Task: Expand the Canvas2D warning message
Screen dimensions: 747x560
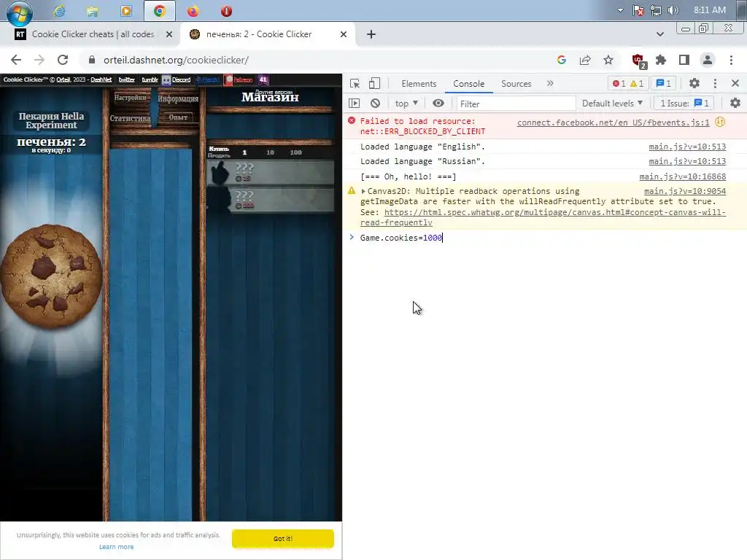Action: [x=363, y=192]
